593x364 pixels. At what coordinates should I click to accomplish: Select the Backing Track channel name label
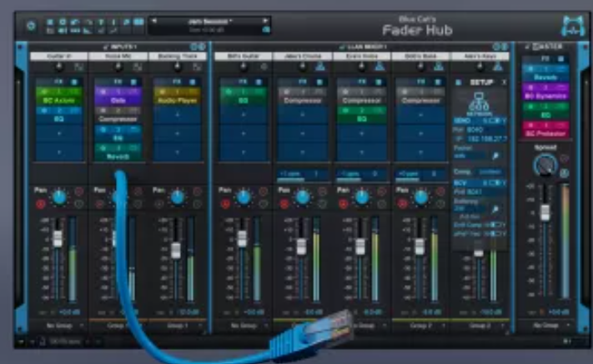click(x=178, y=57)
